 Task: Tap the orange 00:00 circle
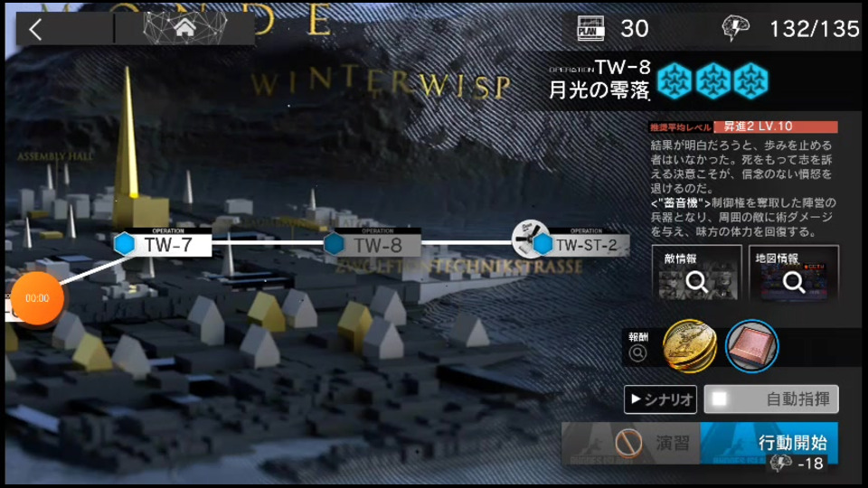[37, 298]
